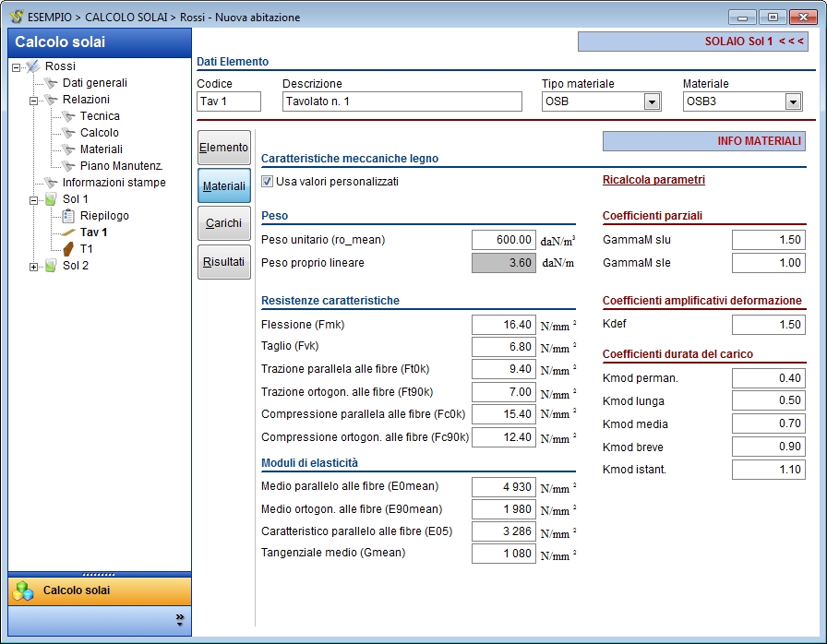Click the Kdef coefficient input field
827x644 pixels.
[x=768, y=325]
